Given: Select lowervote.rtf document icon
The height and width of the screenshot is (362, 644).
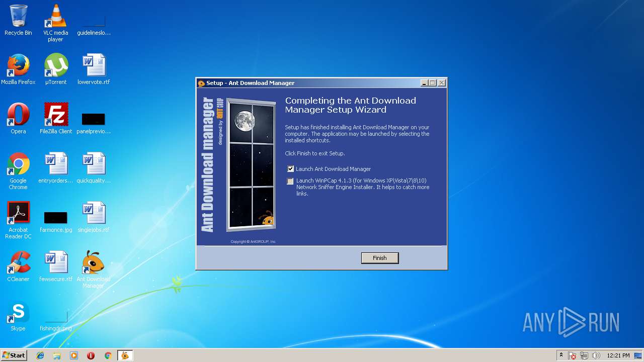Looking at the screenshot, I should (x=94, y=69).
